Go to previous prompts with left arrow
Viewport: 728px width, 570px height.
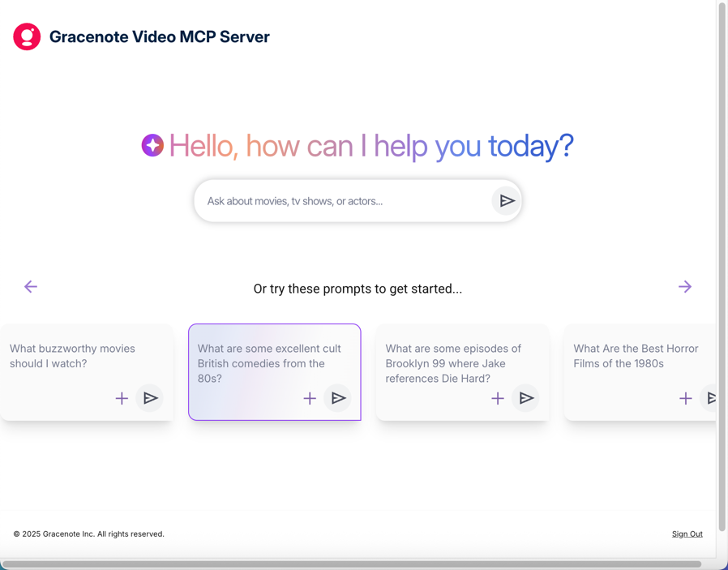(31, 287)
